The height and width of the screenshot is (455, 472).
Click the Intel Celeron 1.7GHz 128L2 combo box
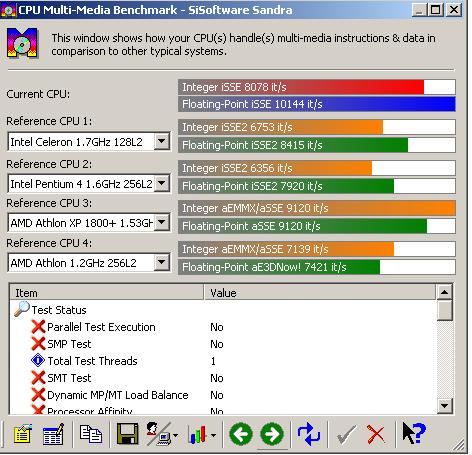pyautogui.click(x=89, y=142)
